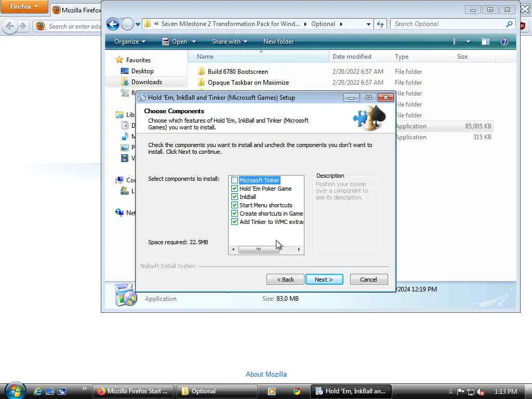Click the Chrome icon in taskbar

coord(297,391)
